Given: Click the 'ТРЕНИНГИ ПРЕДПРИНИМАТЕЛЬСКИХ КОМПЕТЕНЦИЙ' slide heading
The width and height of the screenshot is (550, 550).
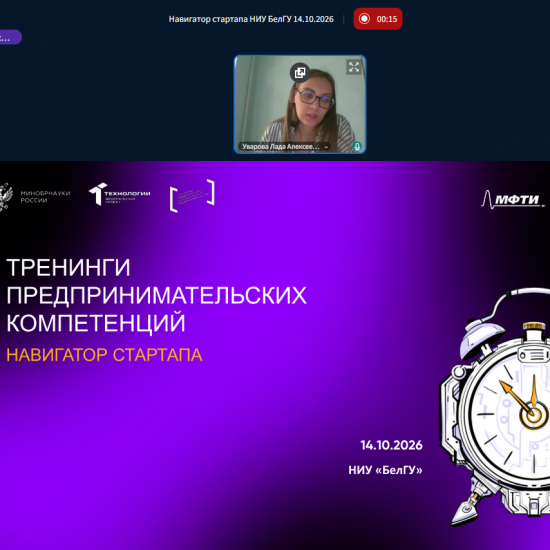Looking at the screenshot, I should (x=156, y=295).
